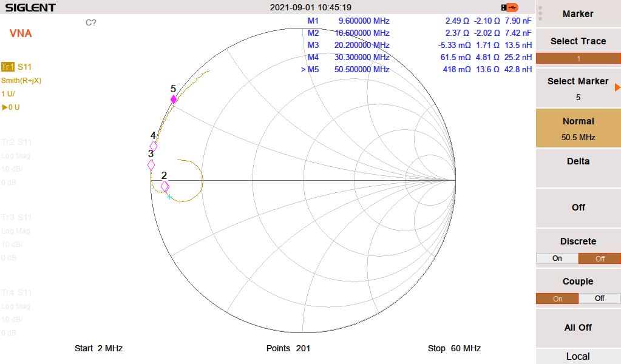The height and width of the screenshot is (364, 621).
Task: Click the M1 9.600000 MHz marker row
Action: click(x=419, y=21)
